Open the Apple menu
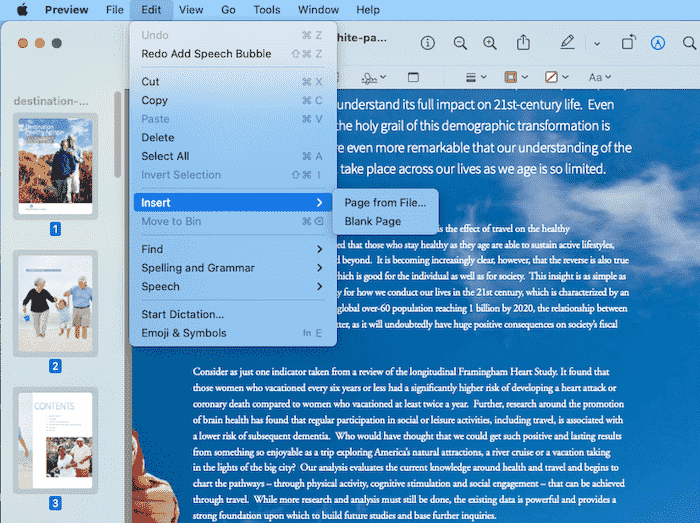 click(22, 9)
